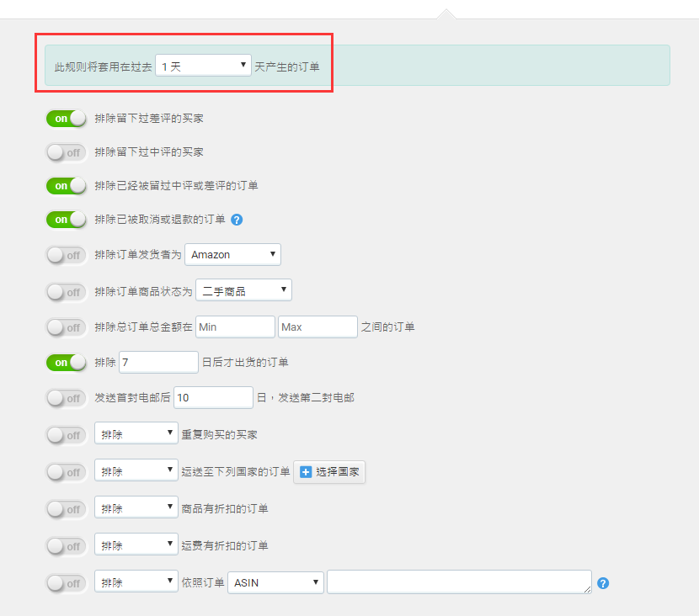Open 排除 dropdown for 商品有折扣的订单
This screenshot has height=616, width=699.
136,508
